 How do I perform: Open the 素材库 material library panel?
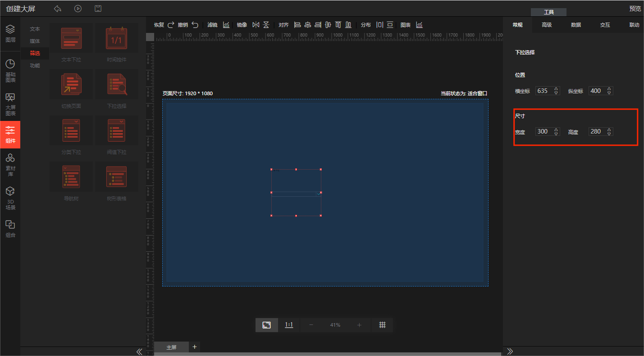click(10, 165)
